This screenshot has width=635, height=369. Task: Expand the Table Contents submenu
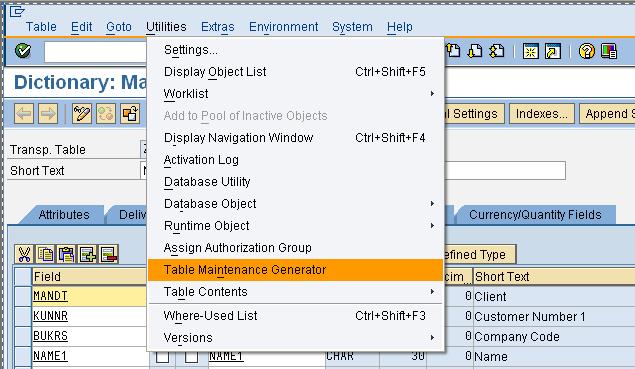tap(296, 292)
